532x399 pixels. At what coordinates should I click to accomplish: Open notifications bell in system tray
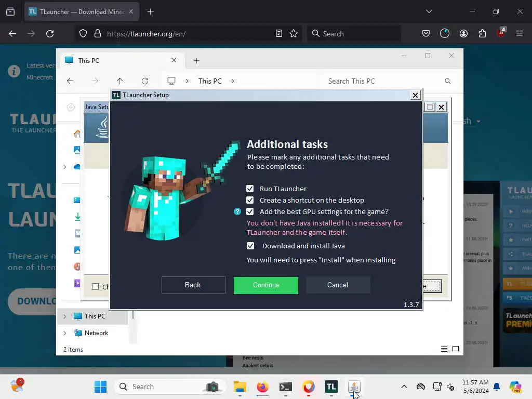pos(497,387)
